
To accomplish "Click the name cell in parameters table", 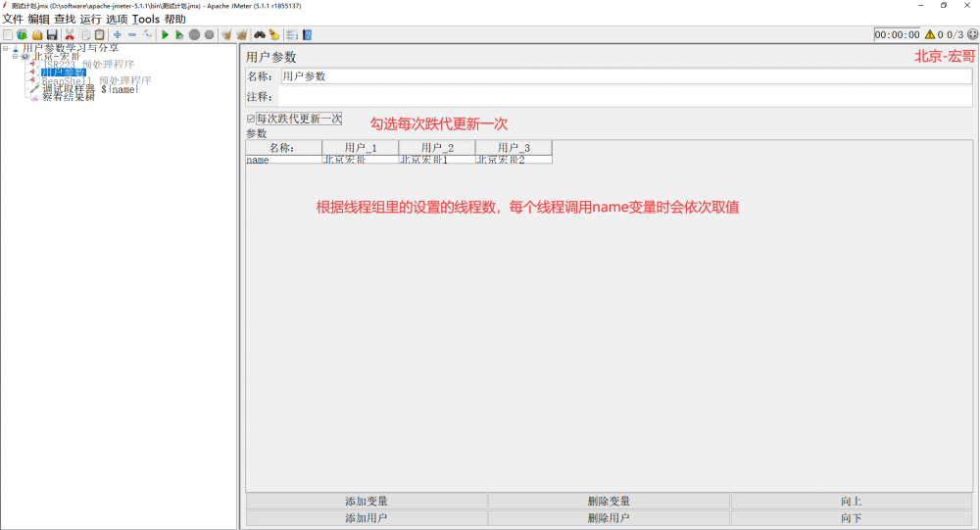I will pos(284,160).
